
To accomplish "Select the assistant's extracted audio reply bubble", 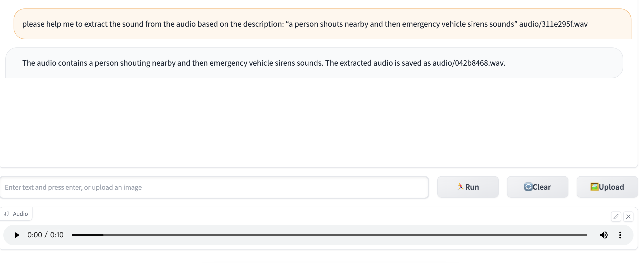I will pos(314,63).
